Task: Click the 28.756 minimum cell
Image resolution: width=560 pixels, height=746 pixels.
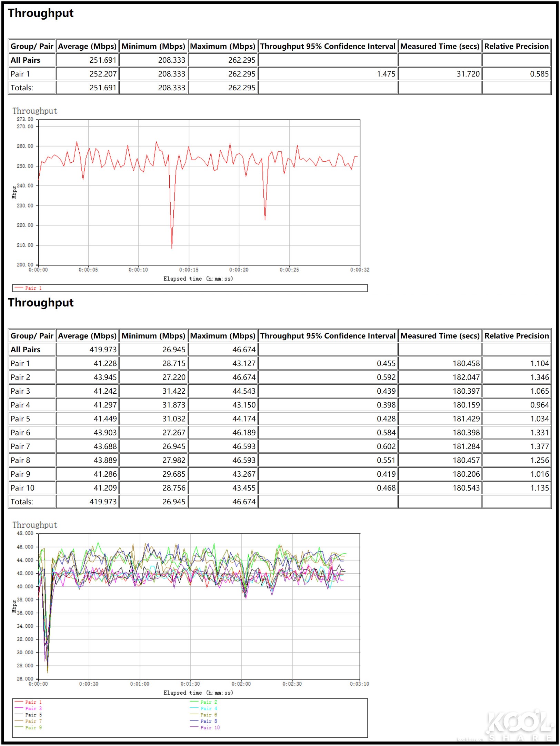Action: click(x=153, y=488)
